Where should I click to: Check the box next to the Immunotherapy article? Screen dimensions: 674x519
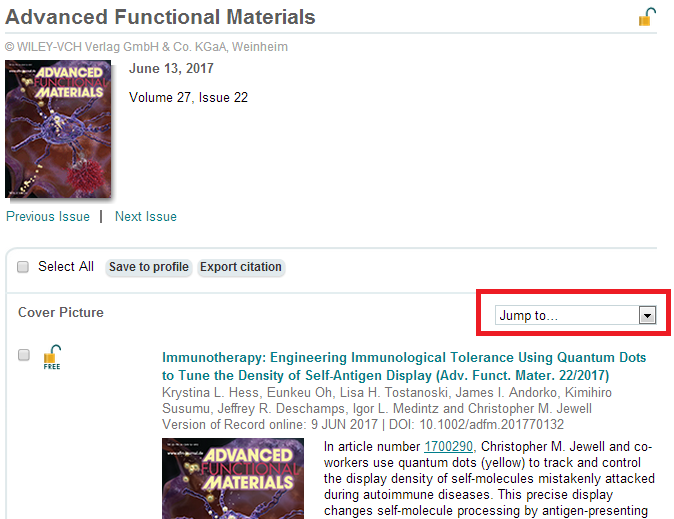24,355
